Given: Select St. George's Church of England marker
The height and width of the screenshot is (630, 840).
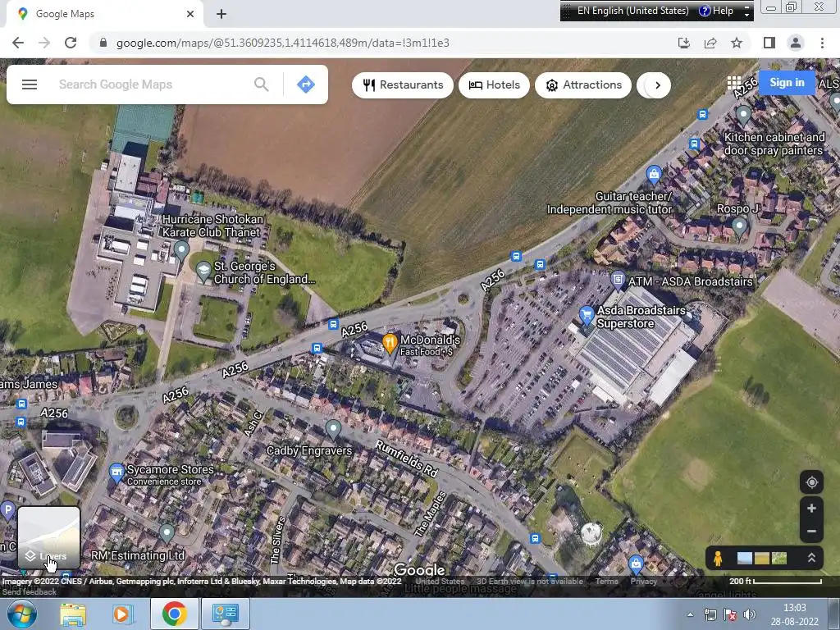Looking at the screenshot, I should [203, 272].
